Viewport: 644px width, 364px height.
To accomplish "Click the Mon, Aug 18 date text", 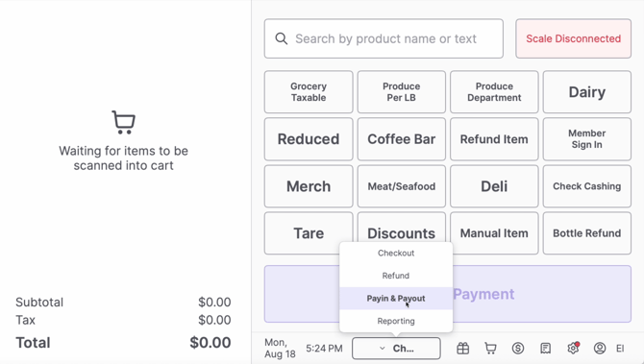I will click(280, 349).
